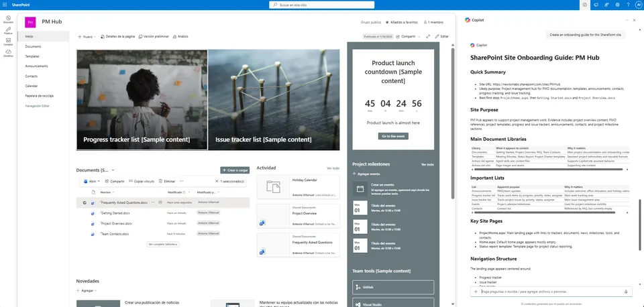644x307 pixels.
Task: Click Ver todo in Actividad section
Action: 333,168
